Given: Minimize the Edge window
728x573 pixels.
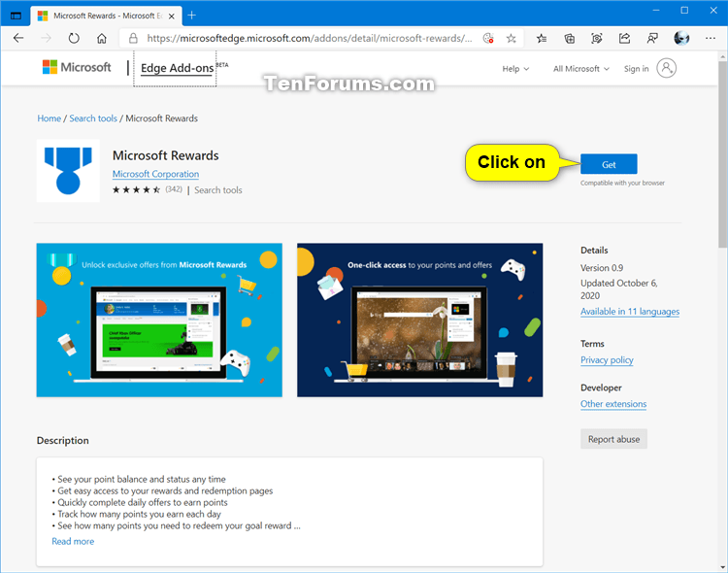Looking at the screenshot, I should [x=656, y=11].
